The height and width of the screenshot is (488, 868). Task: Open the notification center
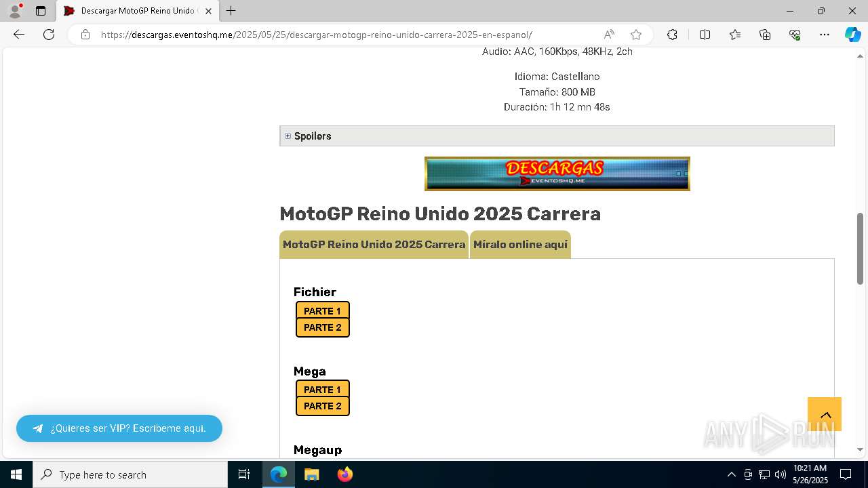[846, 474]
